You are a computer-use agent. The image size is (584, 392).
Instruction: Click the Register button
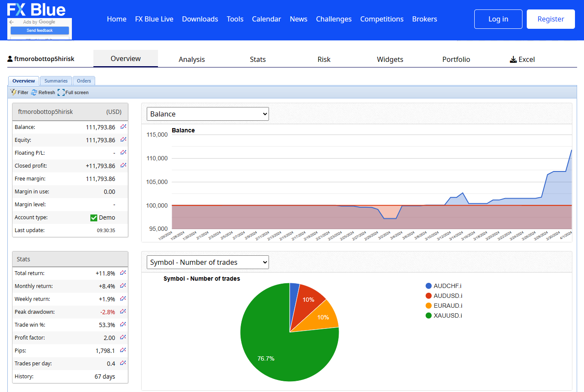pyautogui.click(x=551, y=19)
